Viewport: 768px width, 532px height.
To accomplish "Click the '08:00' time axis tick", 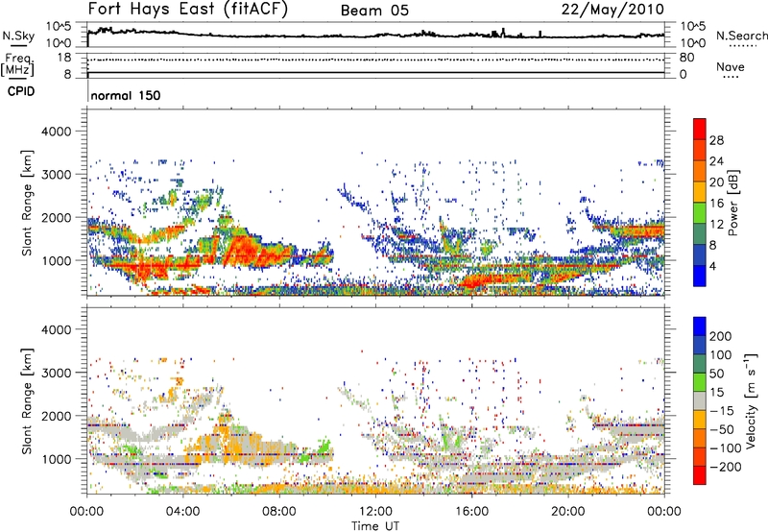I will click(x=279, y=512).
